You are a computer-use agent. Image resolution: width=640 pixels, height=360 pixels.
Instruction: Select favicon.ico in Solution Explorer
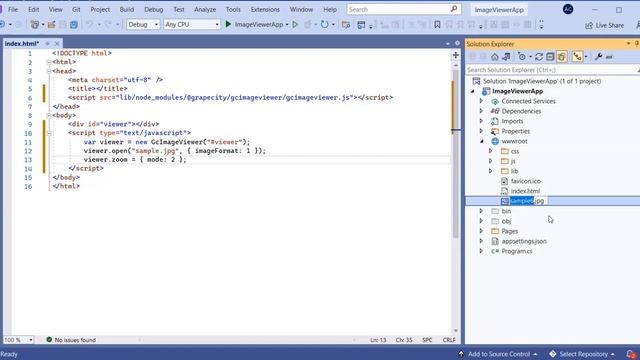coord(526,181)
